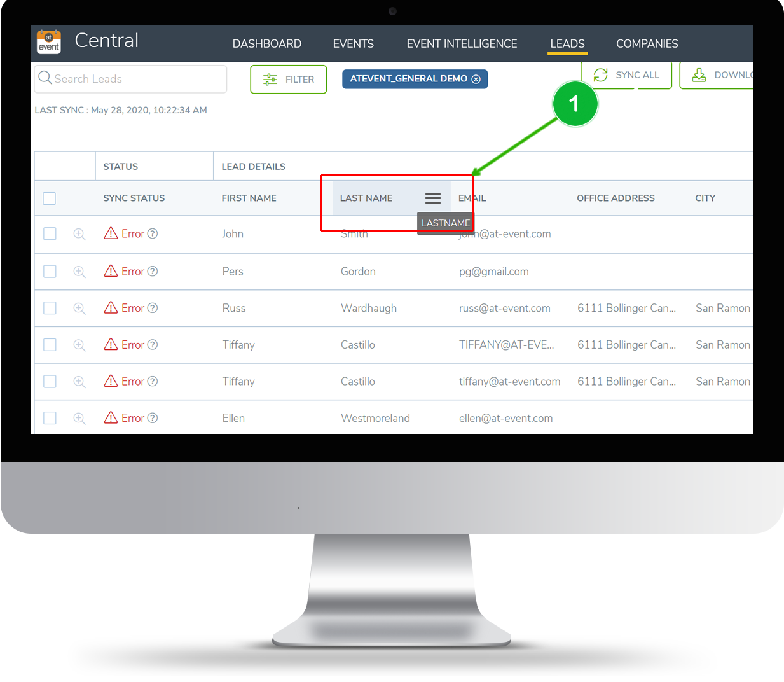Open the Last Name column hamburger menu

click(x=433, y=198)
